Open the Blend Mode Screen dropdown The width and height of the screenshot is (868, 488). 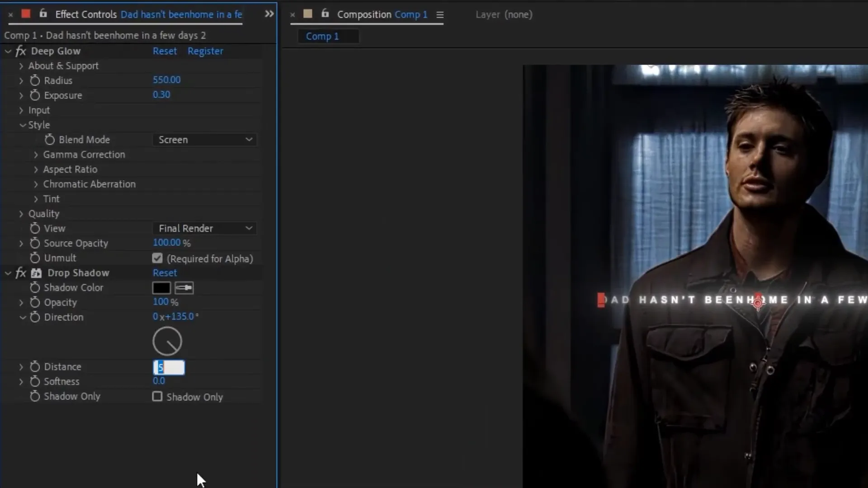tap(205, 140)
